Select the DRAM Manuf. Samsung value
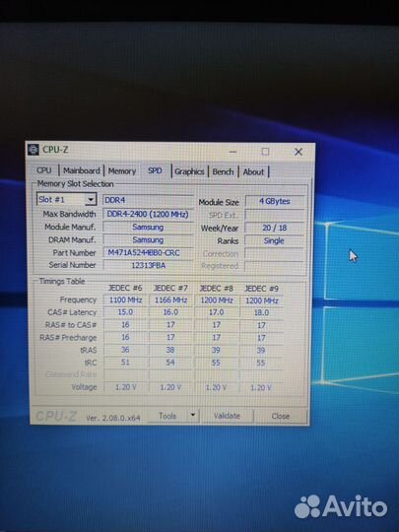Viewport: 399px width, 532px height. tap(148, 239)
